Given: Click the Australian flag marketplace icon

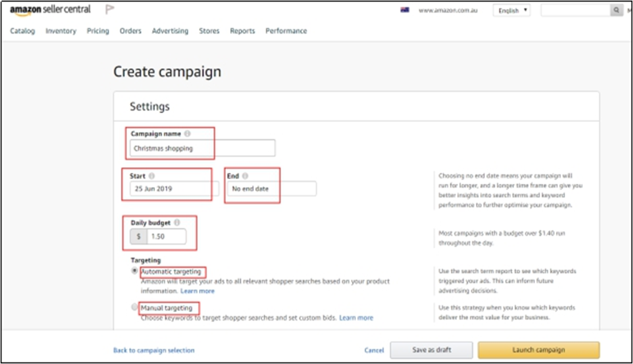Looking at the screenshot, I should pyautogui.click(x=404, y=10).
